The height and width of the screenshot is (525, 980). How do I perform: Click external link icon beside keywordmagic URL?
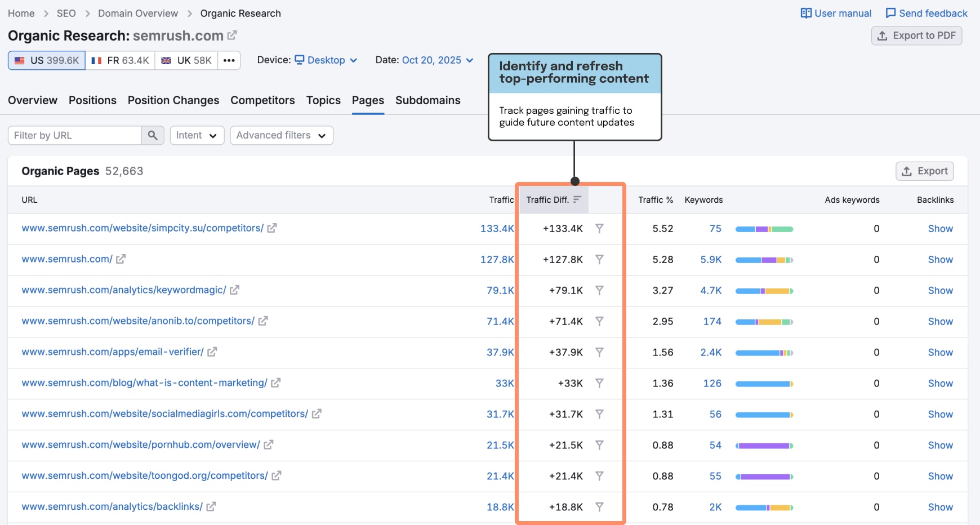pyautogui.click(x=234, y=290)
